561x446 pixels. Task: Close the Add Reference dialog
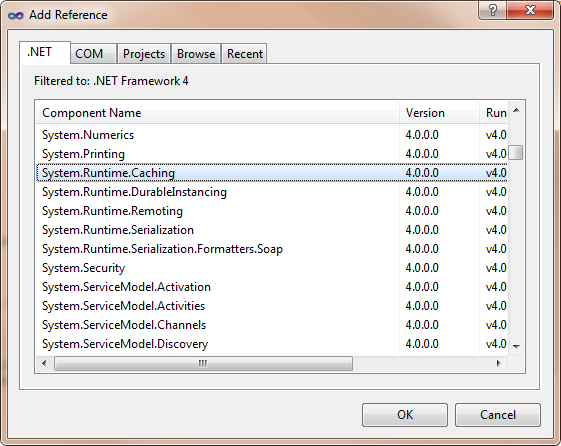point(530,10)
